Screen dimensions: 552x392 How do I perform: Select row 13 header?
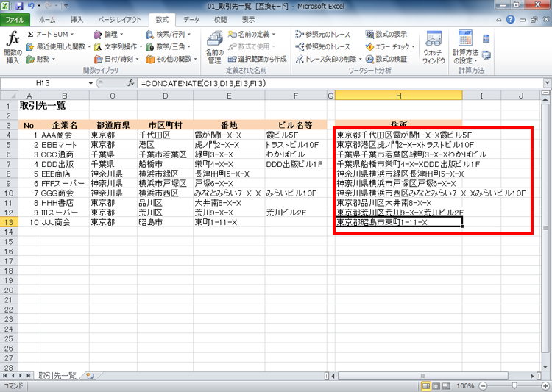point(9,222)
